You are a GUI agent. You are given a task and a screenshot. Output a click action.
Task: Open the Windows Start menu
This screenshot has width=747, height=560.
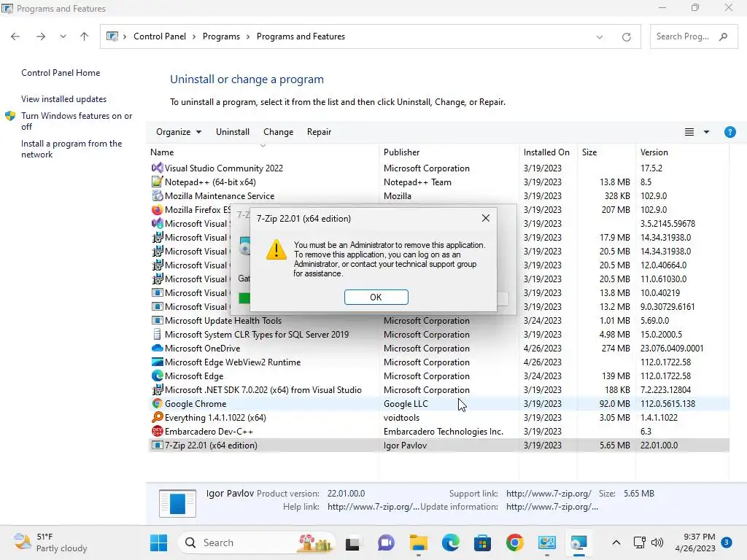(158, 542)
